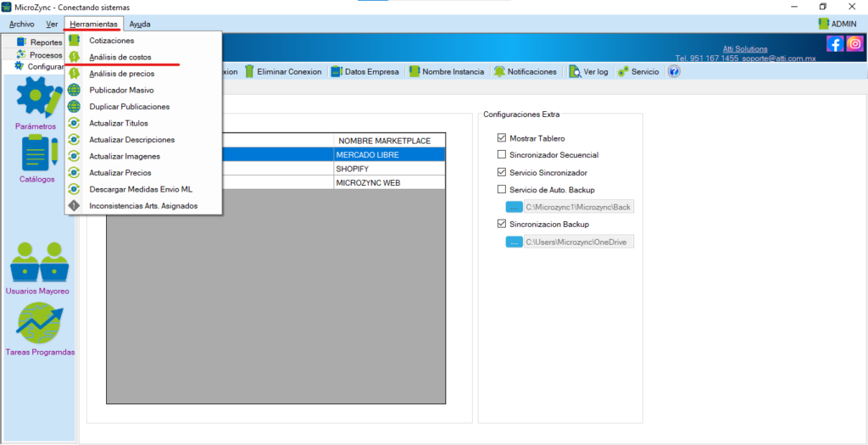Switch to the Reportes tab
The height and width of the screenshot is (445, 868).
click(x=39, y=42)
